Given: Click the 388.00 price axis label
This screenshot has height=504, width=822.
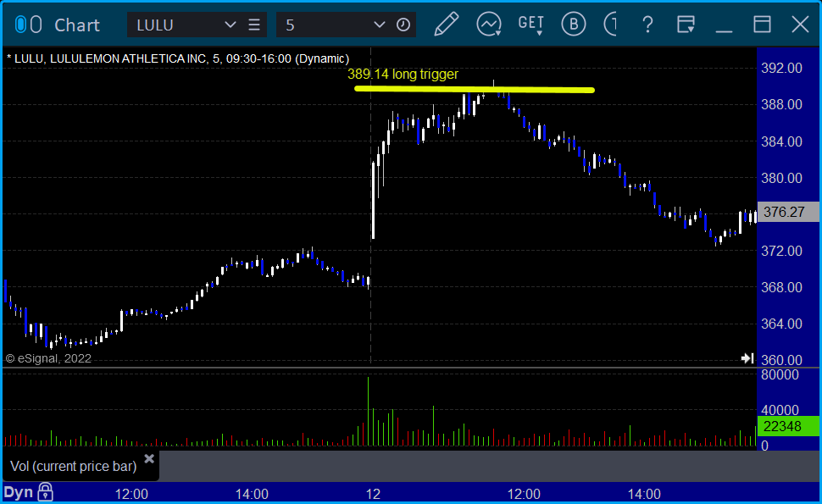Looking at the screenshot, I should point(781,105).
